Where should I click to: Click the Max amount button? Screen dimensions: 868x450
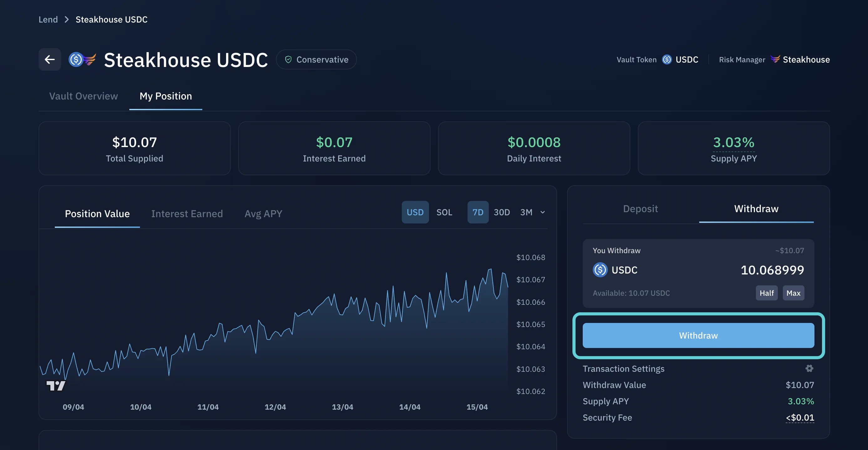[793, 293]
